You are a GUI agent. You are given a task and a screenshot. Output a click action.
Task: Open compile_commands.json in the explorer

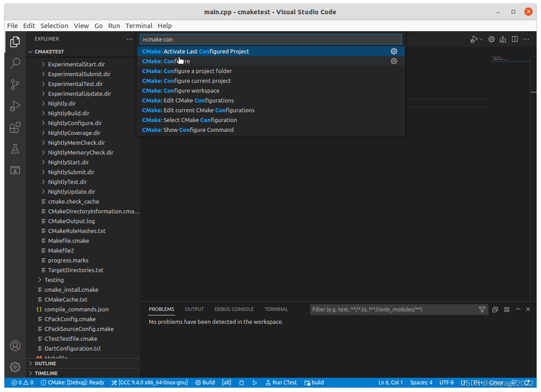tap(83, 309)
